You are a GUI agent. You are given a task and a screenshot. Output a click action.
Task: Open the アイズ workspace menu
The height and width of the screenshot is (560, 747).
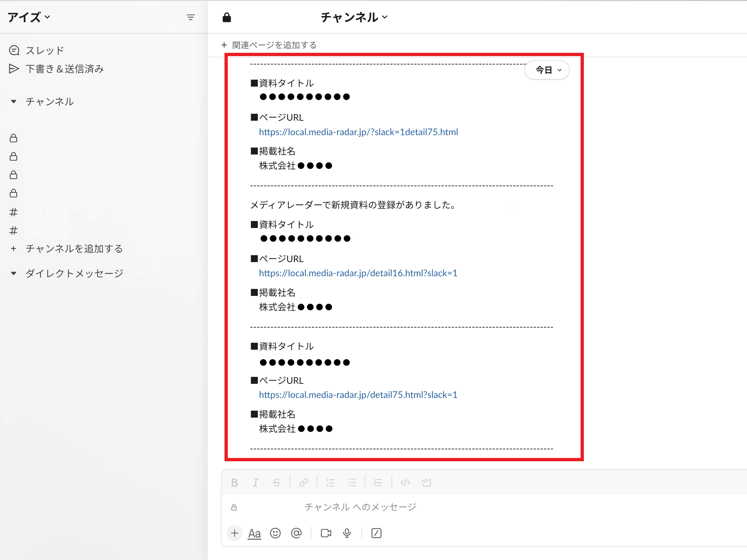pyautogui.click(x=29, y=17)
